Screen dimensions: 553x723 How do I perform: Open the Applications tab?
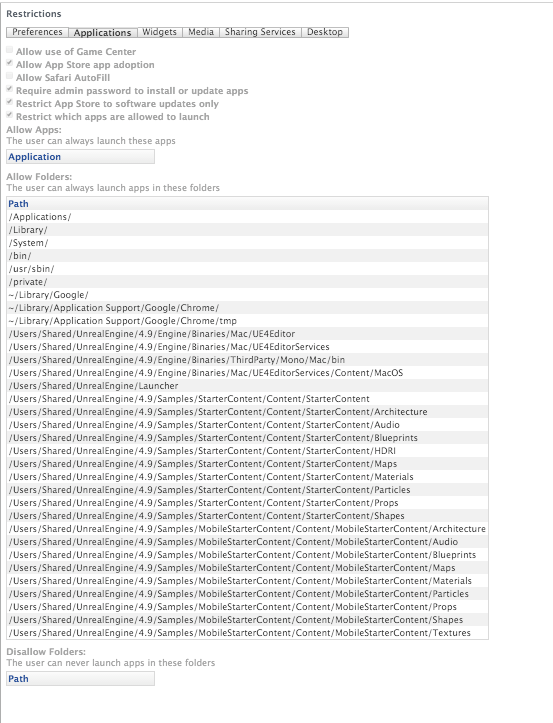pos(102,32)
